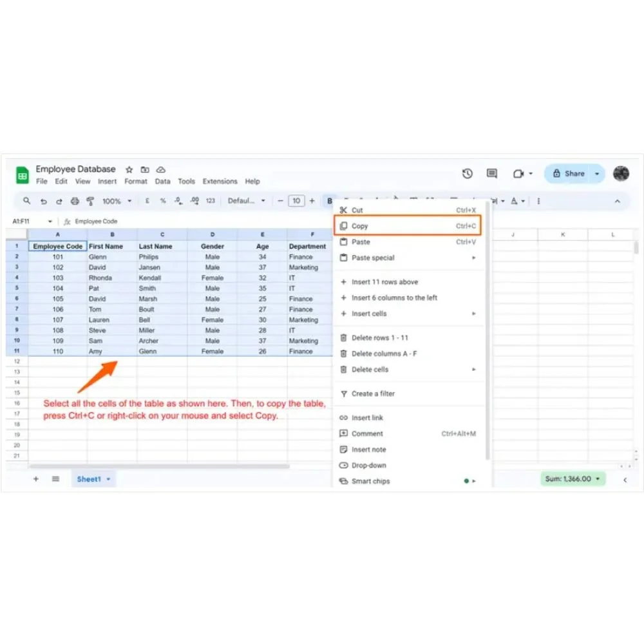The width and height of the screenshot is (644, 644).
Task: Click the text color A icon
Action: 514,201
